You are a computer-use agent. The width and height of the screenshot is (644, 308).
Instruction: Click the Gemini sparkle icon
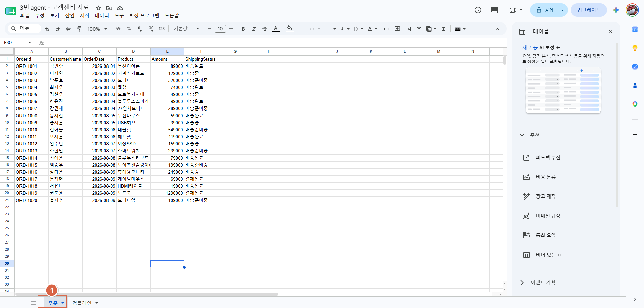(x=616, y=10)
